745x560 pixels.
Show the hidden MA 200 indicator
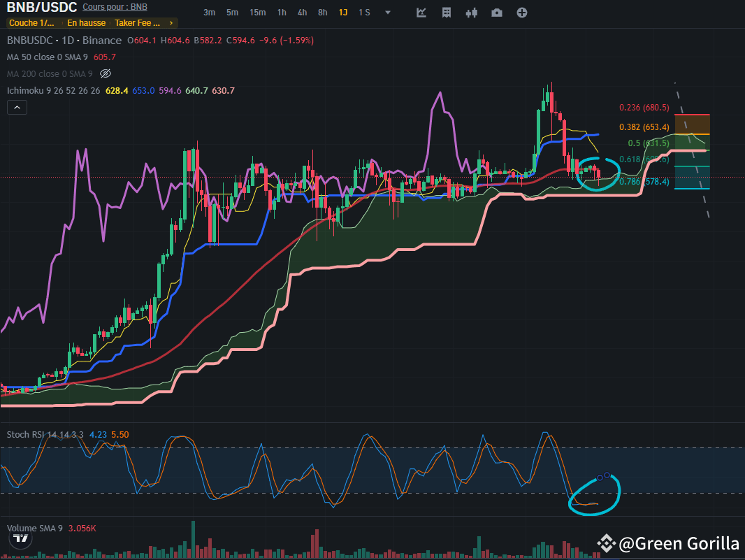[106, 73]
